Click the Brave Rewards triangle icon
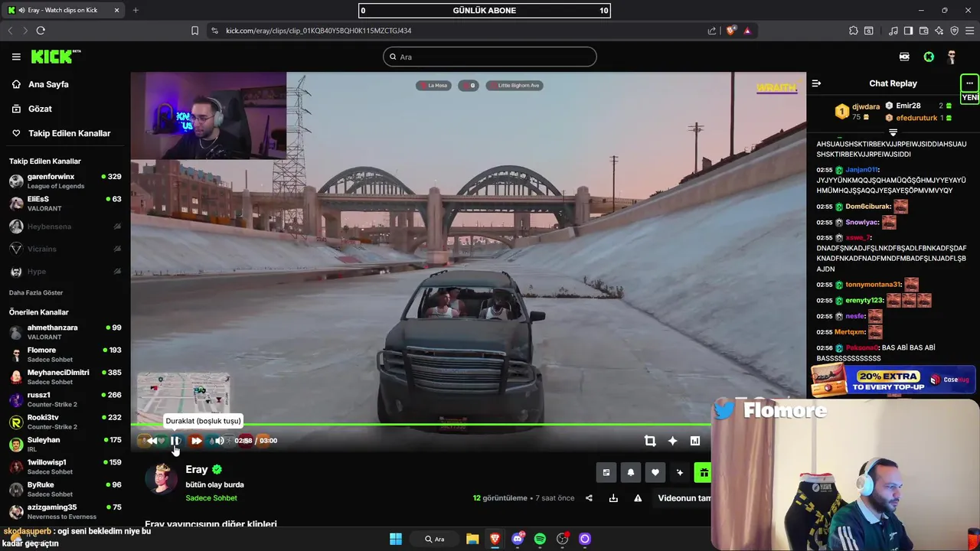Image resolution: width=980 pixels, height=551 pixels. point(747,31)
